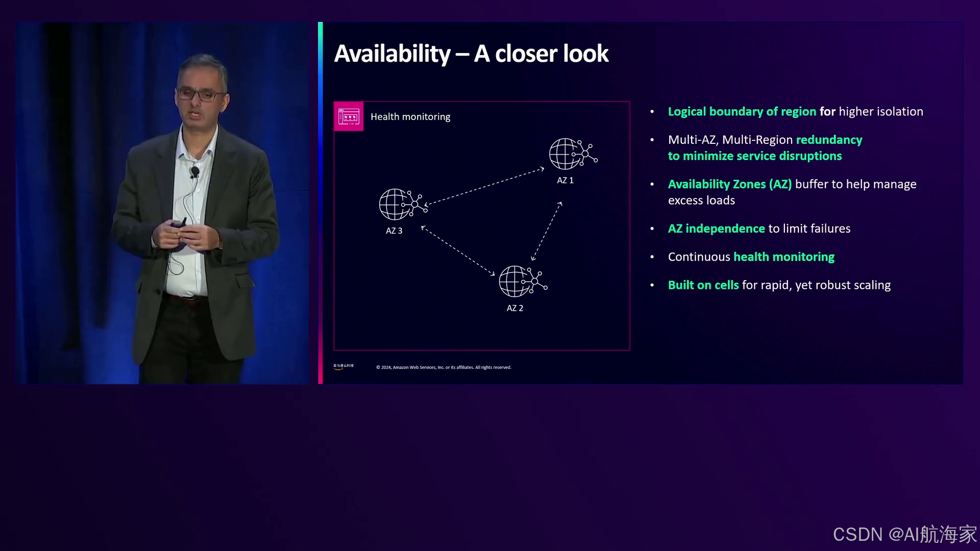Click the pink Health monitoring icon

349,116
